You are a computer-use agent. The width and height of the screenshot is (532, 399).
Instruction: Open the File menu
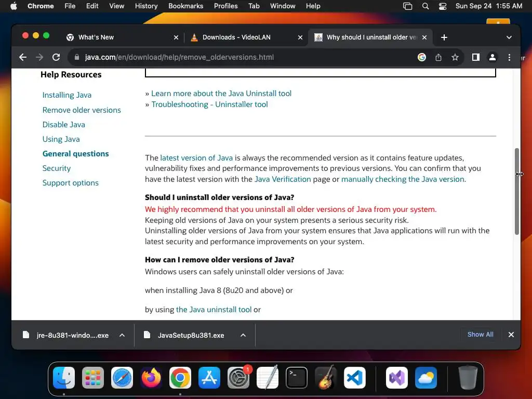pos(70,6)
